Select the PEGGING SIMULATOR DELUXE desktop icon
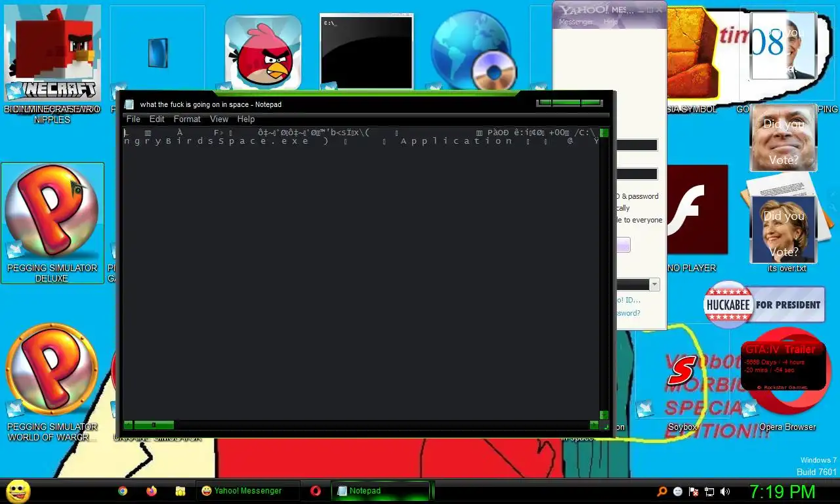This screenshot has width=840, height=504. (x=52, y=223)
